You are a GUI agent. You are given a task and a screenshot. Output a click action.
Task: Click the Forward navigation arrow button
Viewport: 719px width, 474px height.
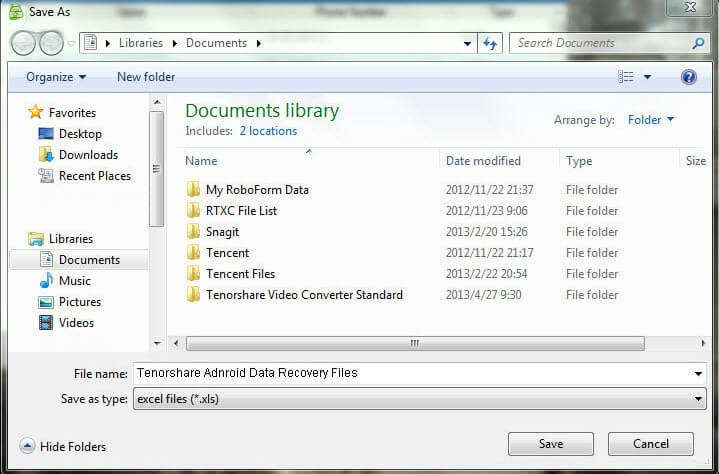(51, 44)
